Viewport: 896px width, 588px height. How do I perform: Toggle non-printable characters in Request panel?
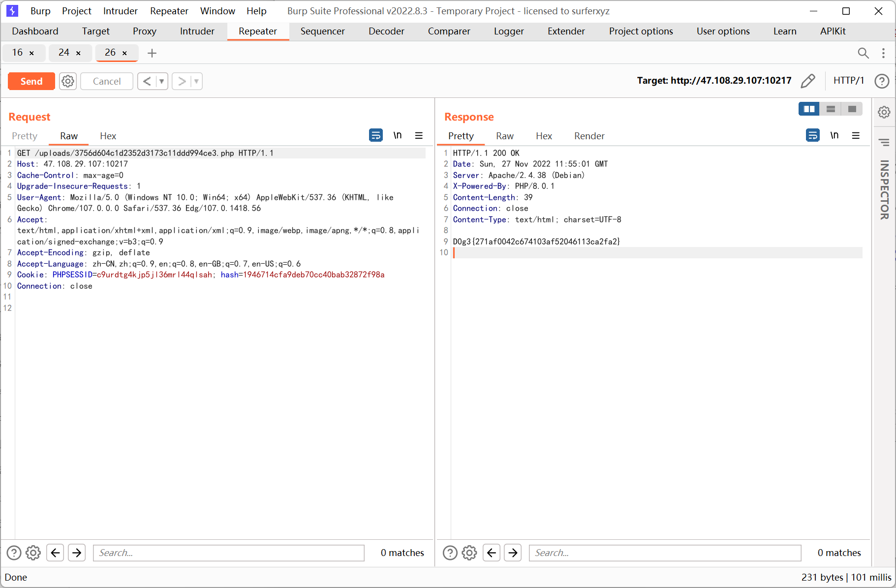[x=398, y=135]
